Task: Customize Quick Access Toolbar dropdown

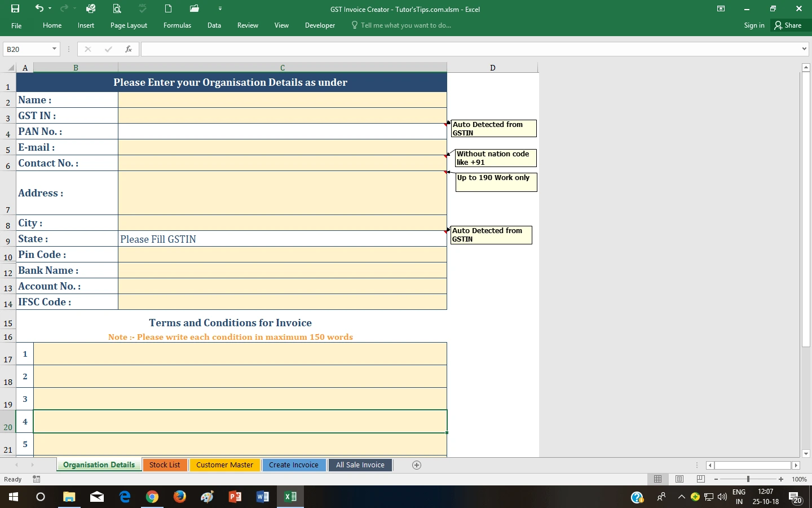Action: point(220,8)
